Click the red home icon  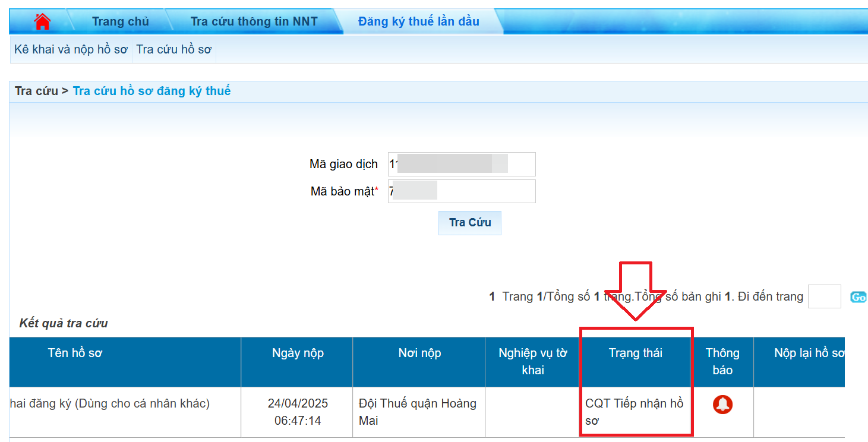[42, 21]
